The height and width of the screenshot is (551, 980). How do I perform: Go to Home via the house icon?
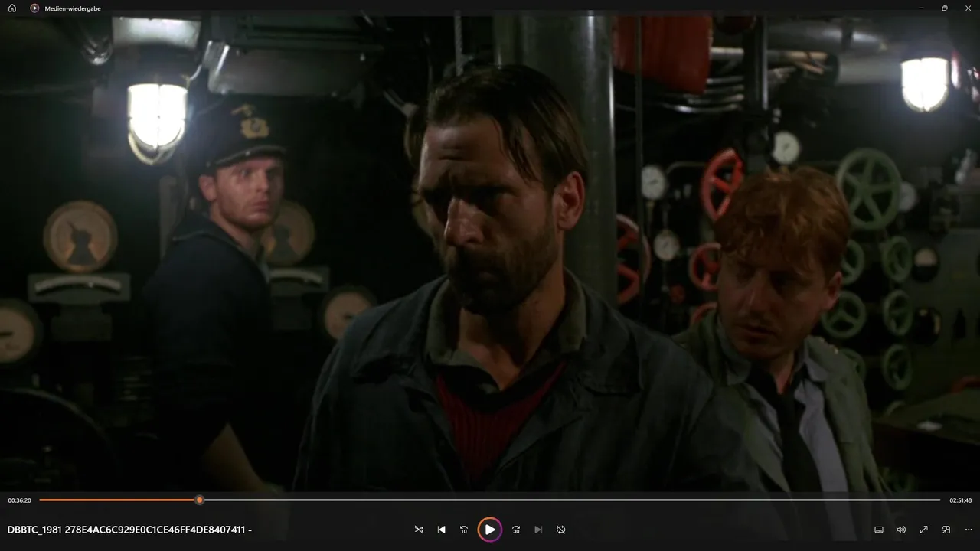click(x=12, y=8)
